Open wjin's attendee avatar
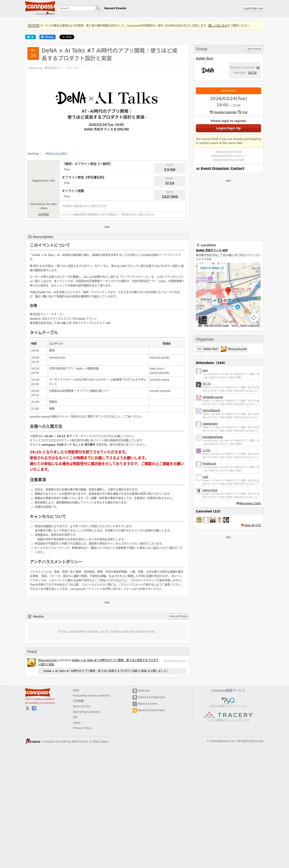Image resolution: width=289 pixels, height=868 pixels. click(x=199, y=371)
